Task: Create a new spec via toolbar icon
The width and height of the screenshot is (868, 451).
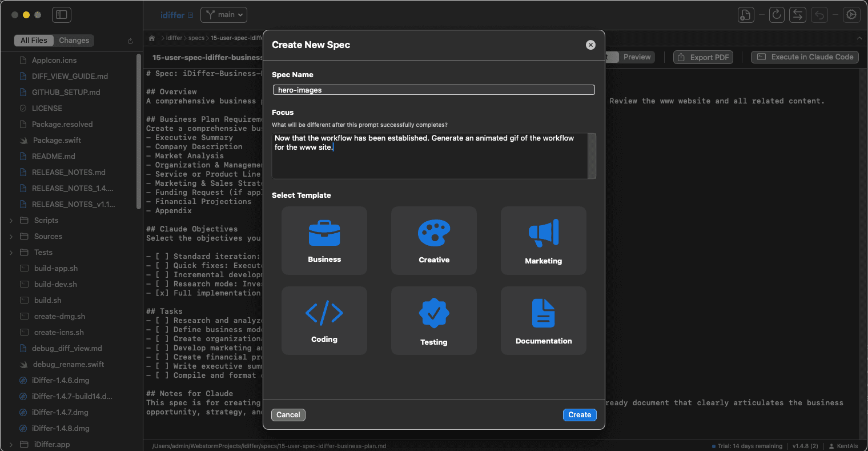Action: [746, 14]
